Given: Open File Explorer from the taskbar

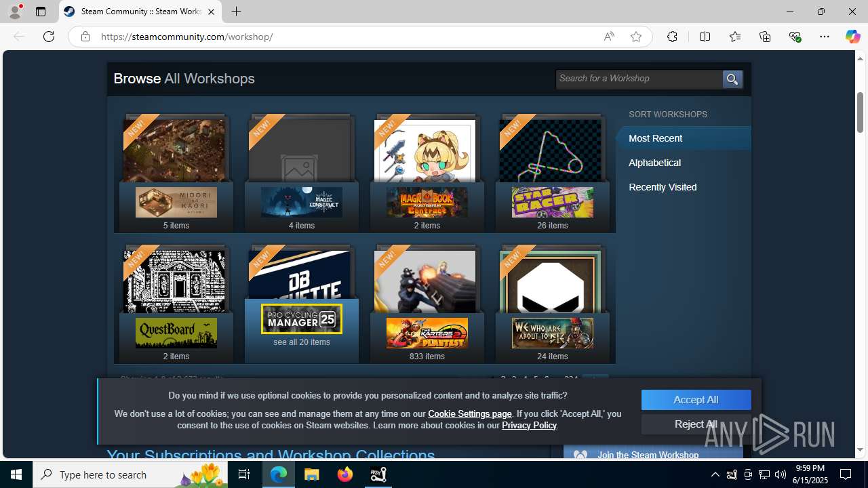Looking at the screenshot, I should (312, 474).
